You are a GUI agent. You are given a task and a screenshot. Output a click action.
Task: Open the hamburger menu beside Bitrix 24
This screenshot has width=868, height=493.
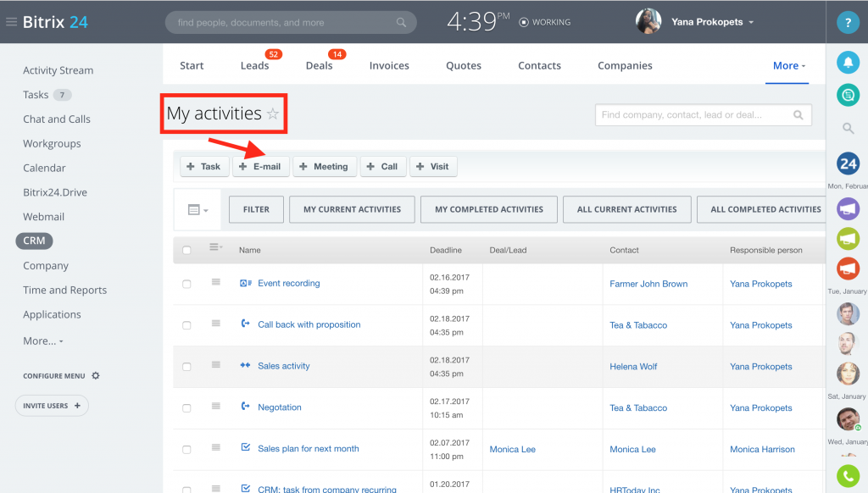pyautogui.click(x=11, y=22)
